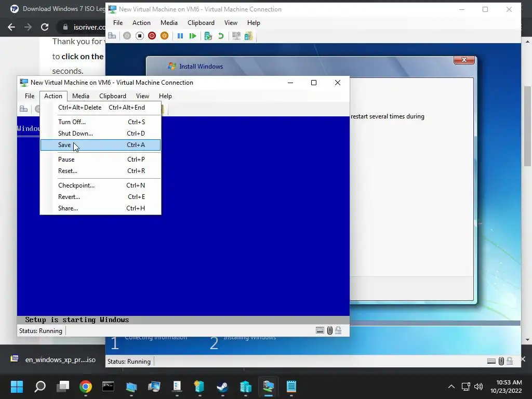Click the Turn Off stop icon in back window
Image resolution: width=532 pixels, height=399 pixels.
[139, 36]
